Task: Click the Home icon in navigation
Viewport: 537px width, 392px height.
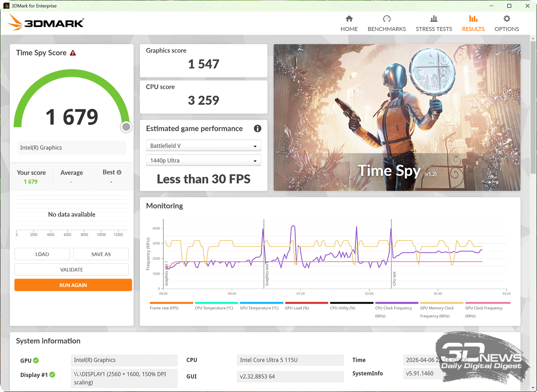Action: (349, 19)
